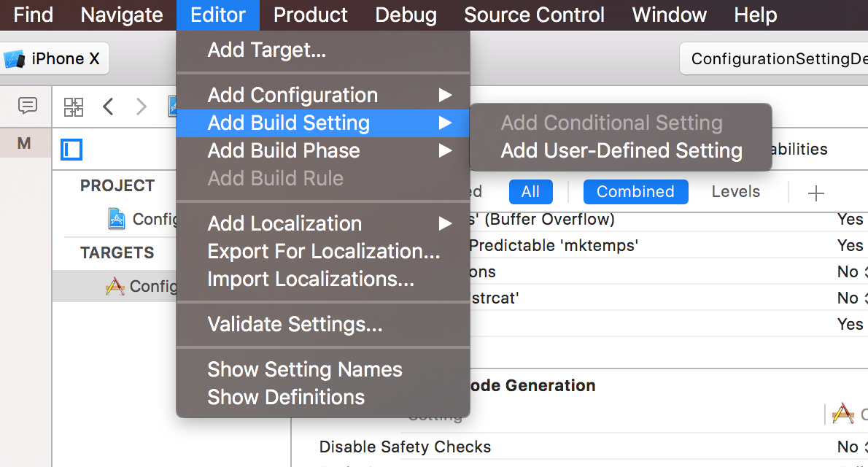Toggle the All settings filter

(530, 192)
